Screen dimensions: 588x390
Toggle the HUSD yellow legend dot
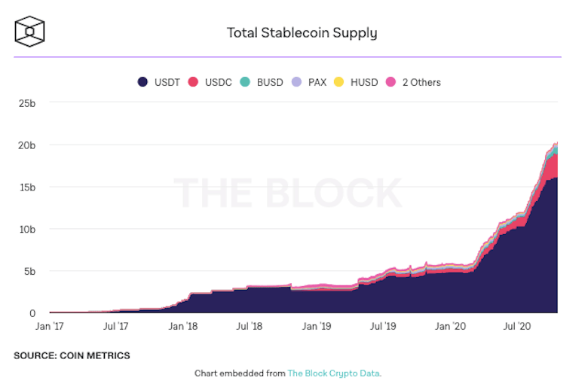click(339, 81)
